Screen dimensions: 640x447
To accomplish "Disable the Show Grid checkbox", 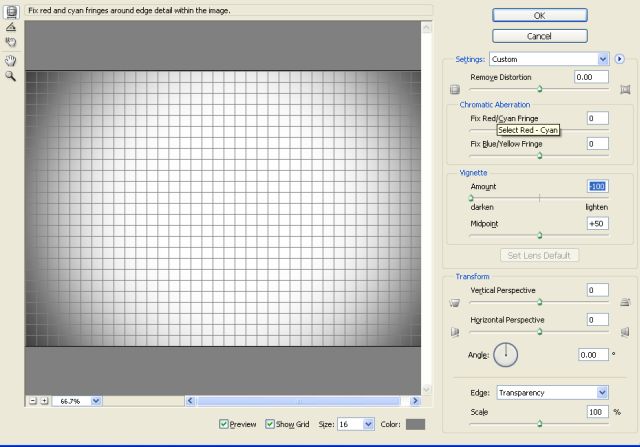I will click(269, 424).
